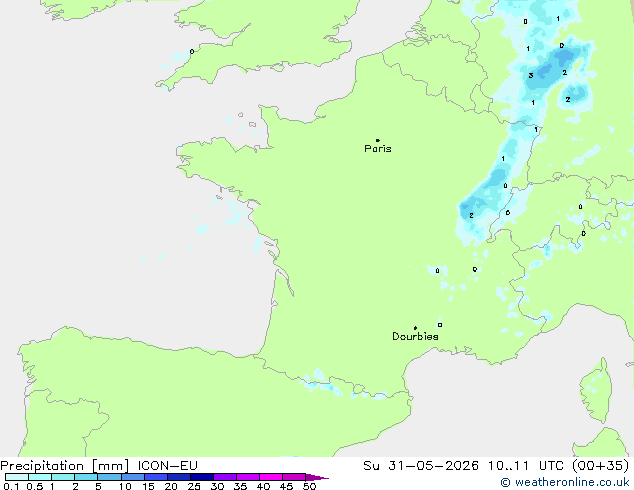The width and height of the screenshot is (634, 490).
Task: Pick the legend swatch between 45 and 50
Action: point(294,477)
